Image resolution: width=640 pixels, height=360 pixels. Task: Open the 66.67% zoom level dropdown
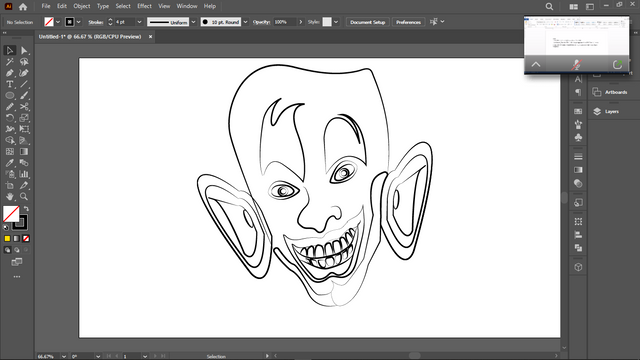coord(64,356)
